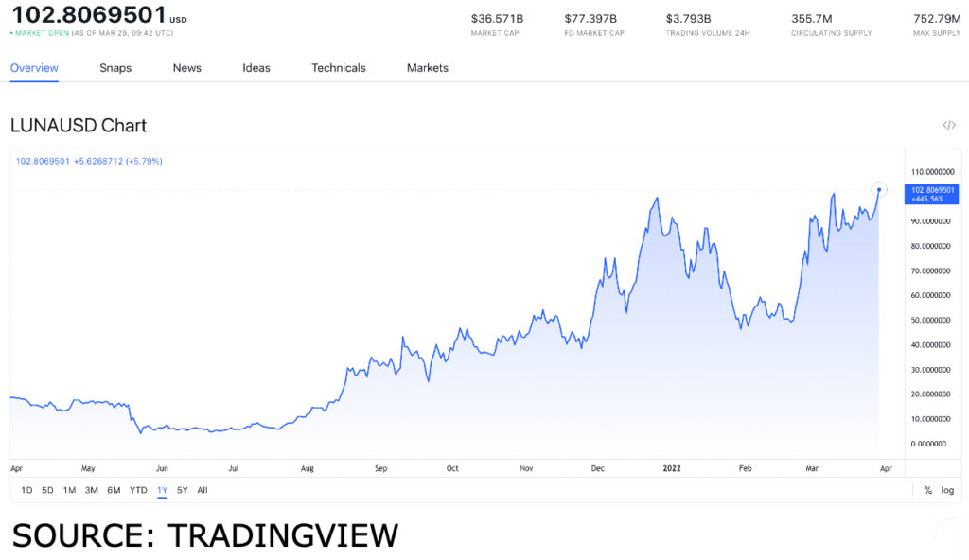Image resolution: width=969 pixels, height=560 pixels.
Task: Choose the 3M time range
Action: [92, 490]
